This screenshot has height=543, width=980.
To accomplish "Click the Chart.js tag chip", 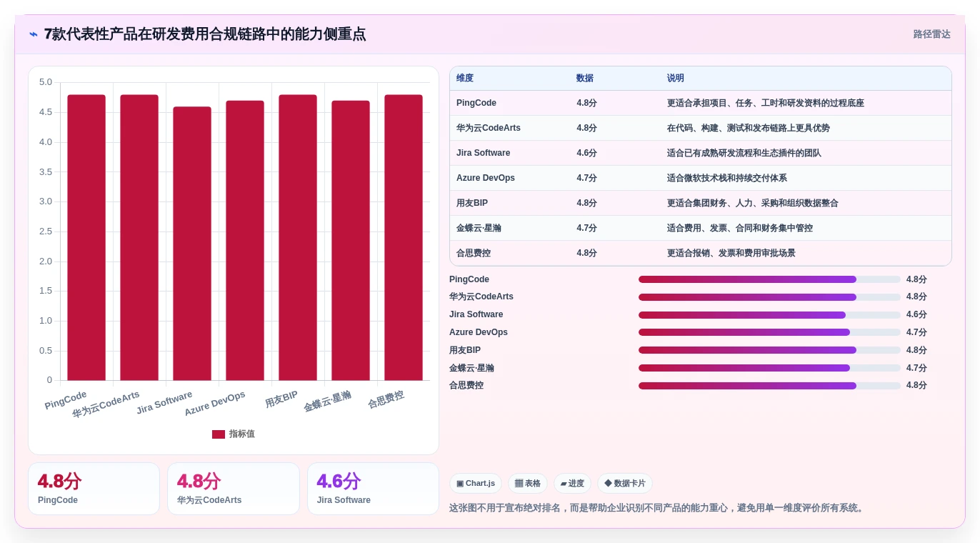I will coord(476,484).
